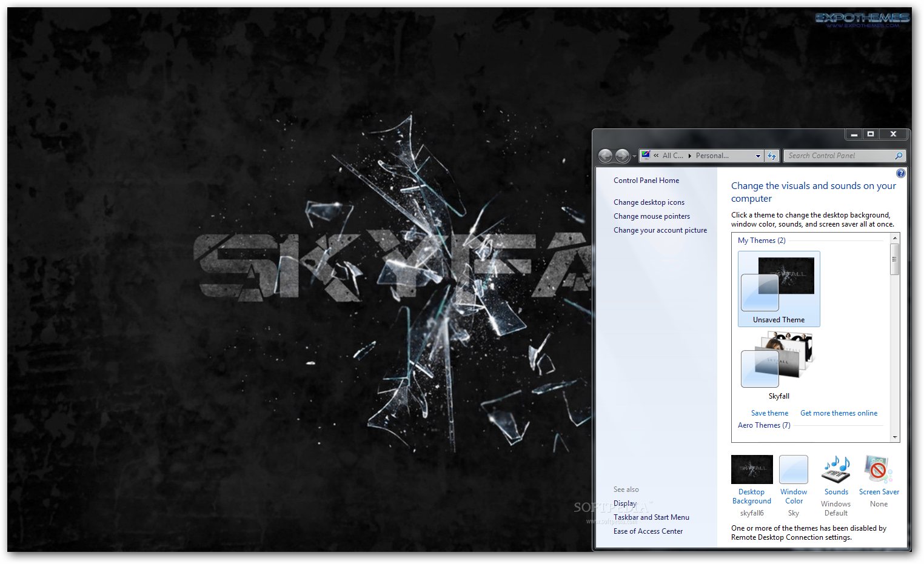Click Get more themes online
The image size is (924, 564).
[x=839, y=413]
